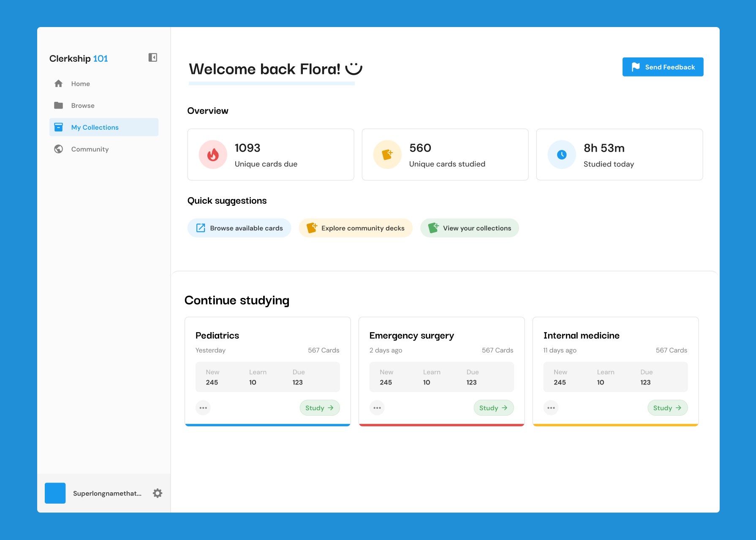The image size is (756, 540).
Task: Click the external link icon for Browse cards
Action: pyautogui.click(x=201, y=228)
